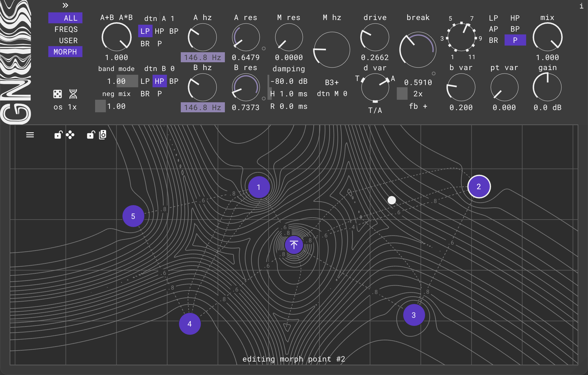Enable LP in the dtn B filter row
The width and height of the screenshot is (588, 375).
pos(145,81)
